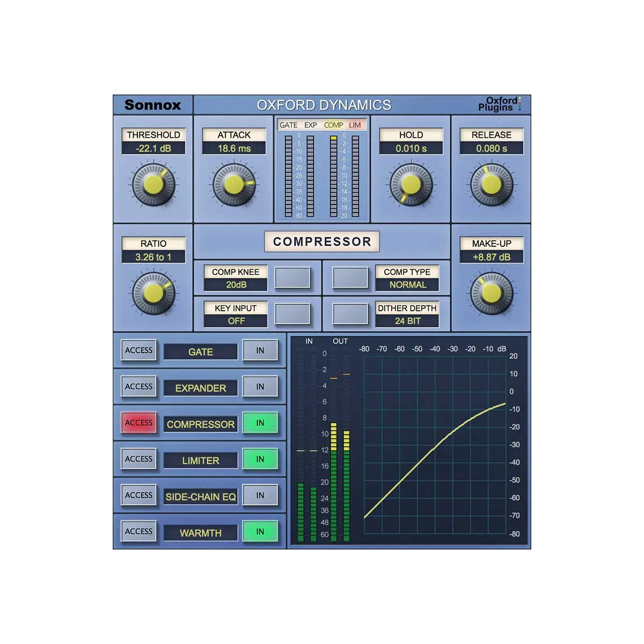Disable the Warmth IN toggle
This screenshot has height=644, width=644.
260,531
